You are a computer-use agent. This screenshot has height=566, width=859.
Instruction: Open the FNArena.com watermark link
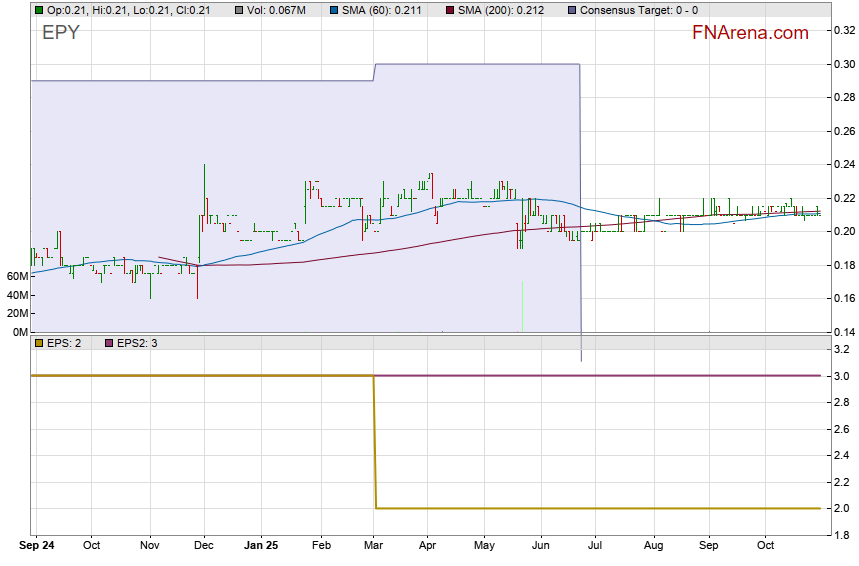pyautogui.click(x=749, y=33)
